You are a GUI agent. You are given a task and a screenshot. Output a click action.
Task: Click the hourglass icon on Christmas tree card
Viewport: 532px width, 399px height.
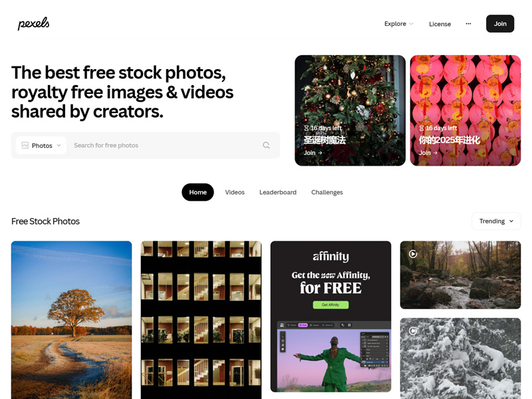(306, 128)
